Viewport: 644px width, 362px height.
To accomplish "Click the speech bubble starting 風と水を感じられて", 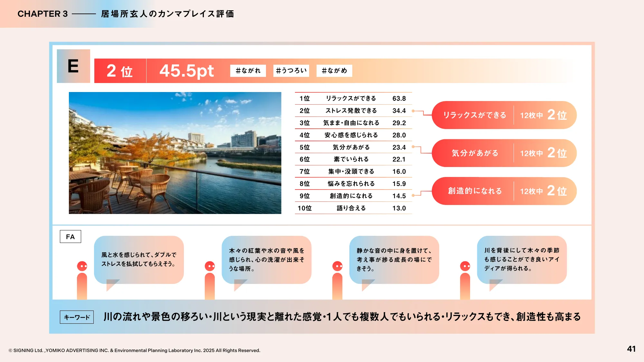I will point(139,259).
